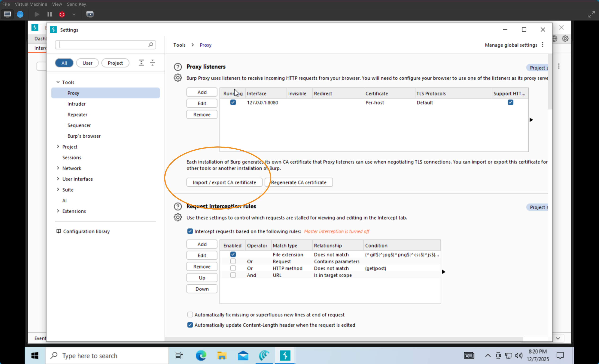Viewport: 599px width, 364px height.
Task: Click the search magnifier icon in settings
Action: click(x=151, y=45)
